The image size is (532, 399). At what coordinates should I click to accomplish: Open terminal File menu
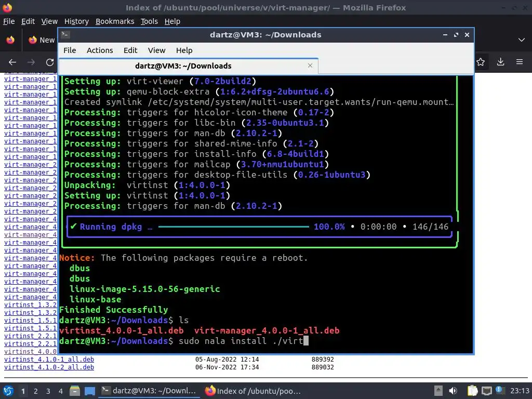point(70,50)
